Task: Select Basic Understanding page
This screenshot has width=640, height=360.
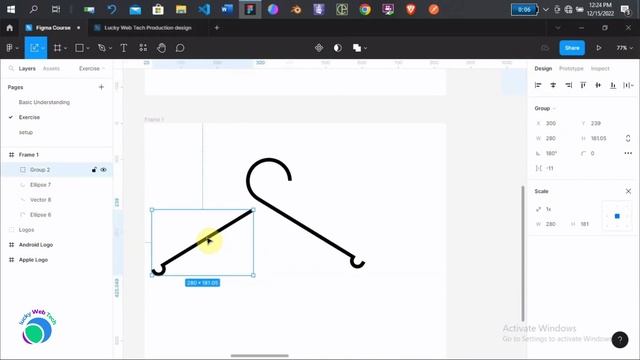Action: [x=44, y=102]
